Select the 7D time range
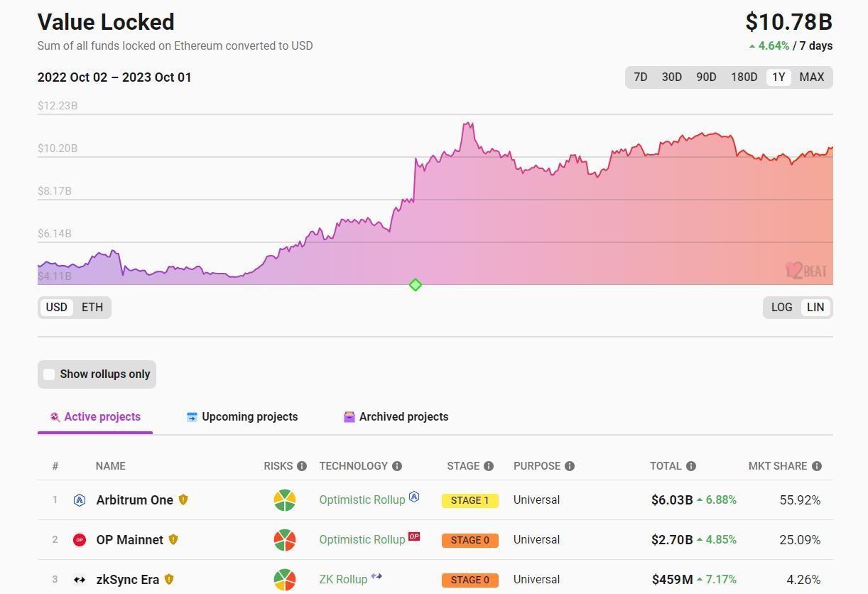Image resolution: width=868 pixels, height=594 pixels. pos(641,77)
